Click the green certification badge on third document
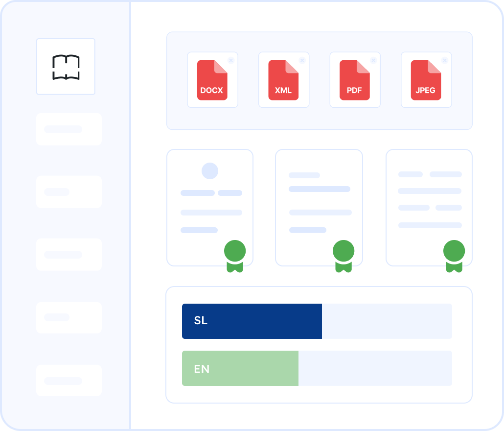This screenshot has width=504, height=431. pyautogui.click(x=454, y=256)
